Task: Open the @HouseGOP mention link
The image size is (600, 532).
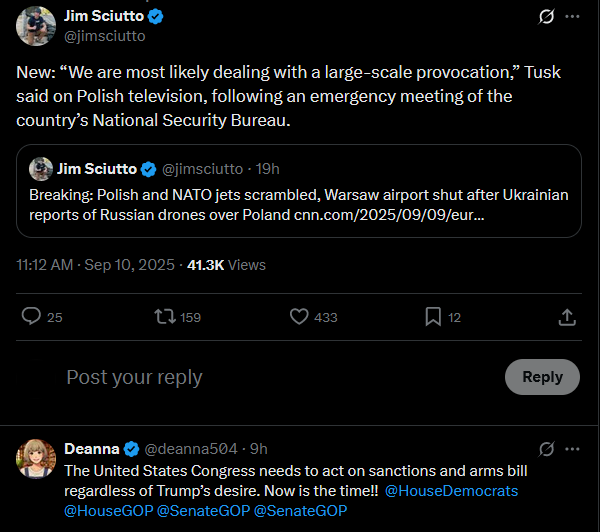Action: point(109,511)
